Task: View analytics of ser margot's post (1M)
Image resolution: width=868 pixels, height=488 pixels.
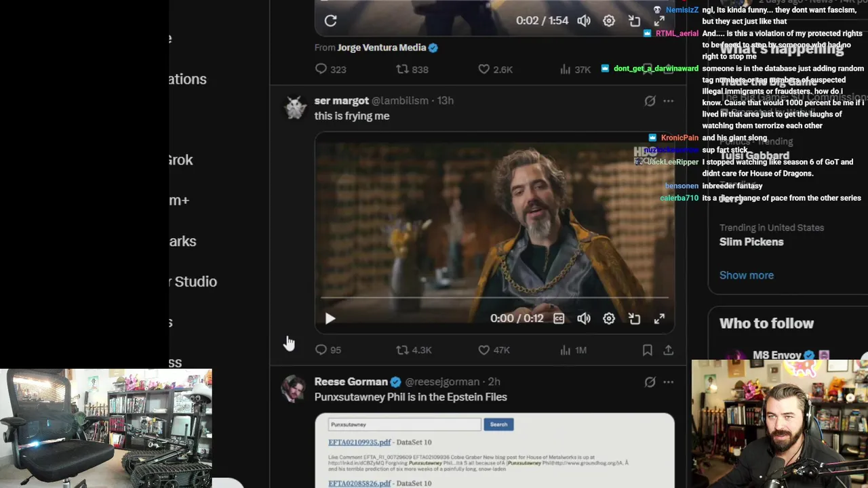Action: tap(573, 350)
